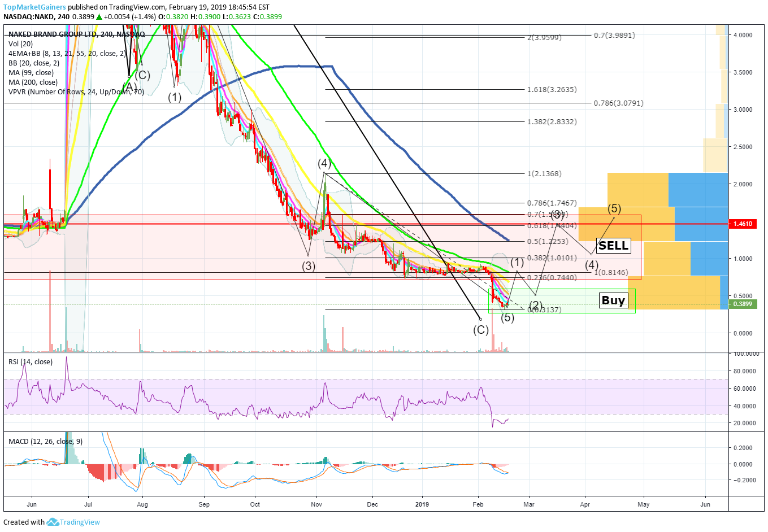Screen dimensions: 768x532
Task: Select the 2.0000 price axis value
Action: (x=743, y=184)
